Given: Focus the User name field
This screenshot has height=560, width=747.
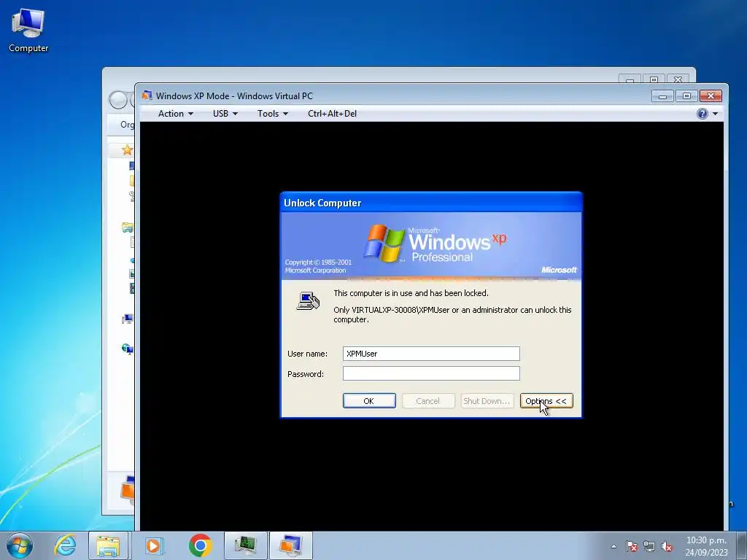Looking at the screenshot, I should [431, 354].
